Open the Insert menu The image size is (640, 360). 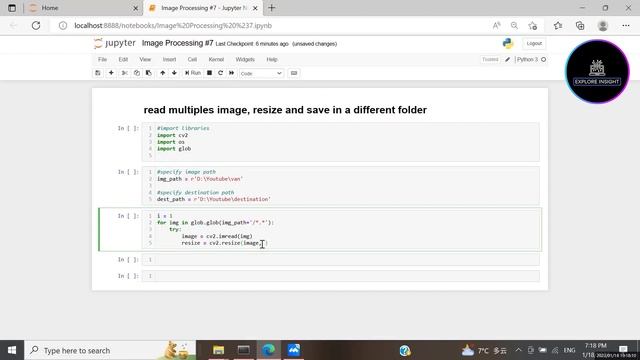click(x=169, y=60)
